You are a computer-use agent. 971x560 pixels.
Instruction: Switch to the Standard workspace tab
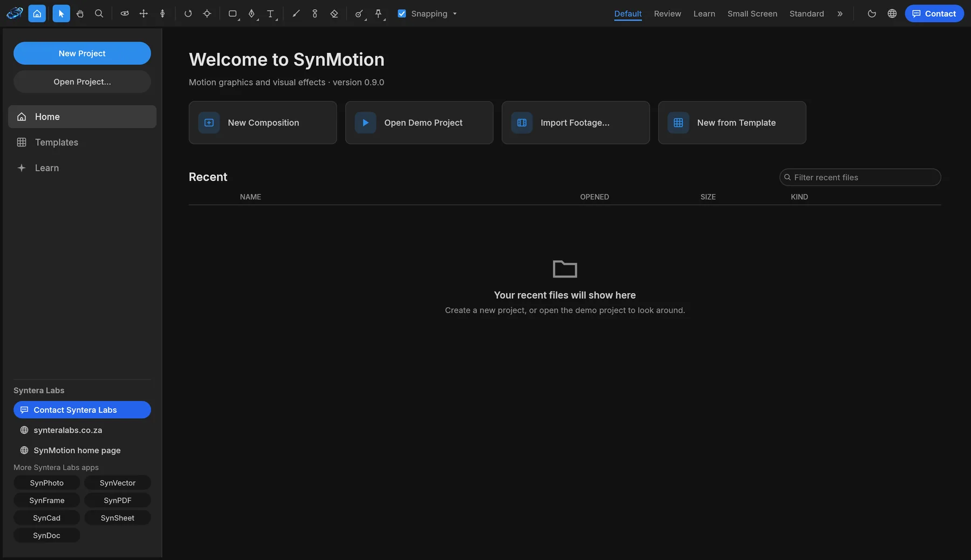[x=806, y=13]
